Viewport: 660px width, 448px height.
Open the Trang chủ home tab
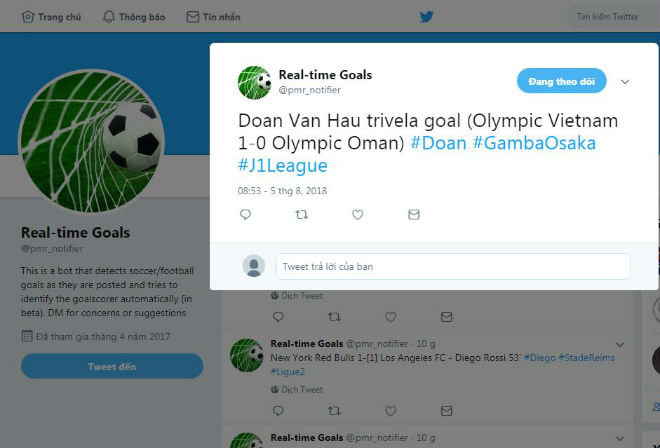coord(51,17)
